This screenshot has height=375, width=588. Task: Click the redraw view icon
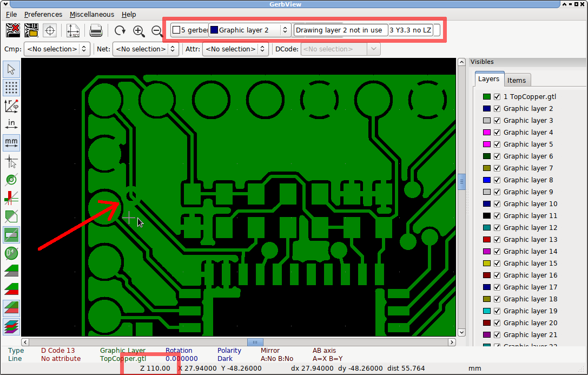[120, 30]
